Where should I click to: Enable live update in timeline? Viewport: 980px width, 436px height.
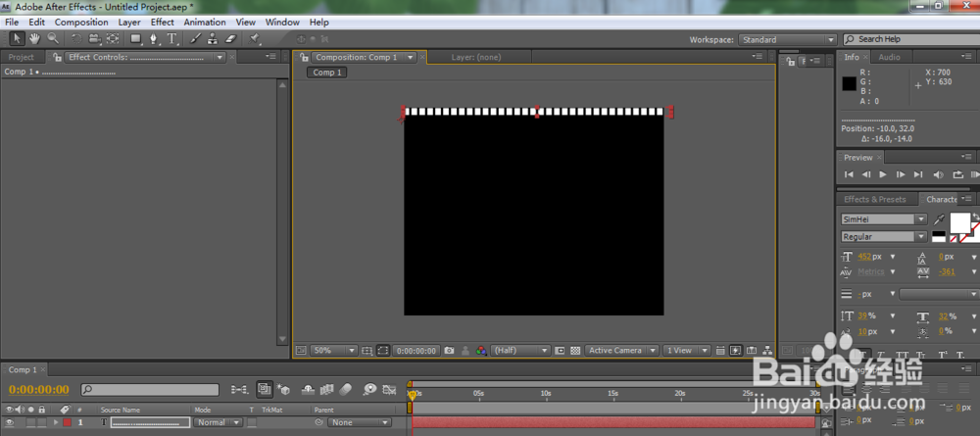265,390
